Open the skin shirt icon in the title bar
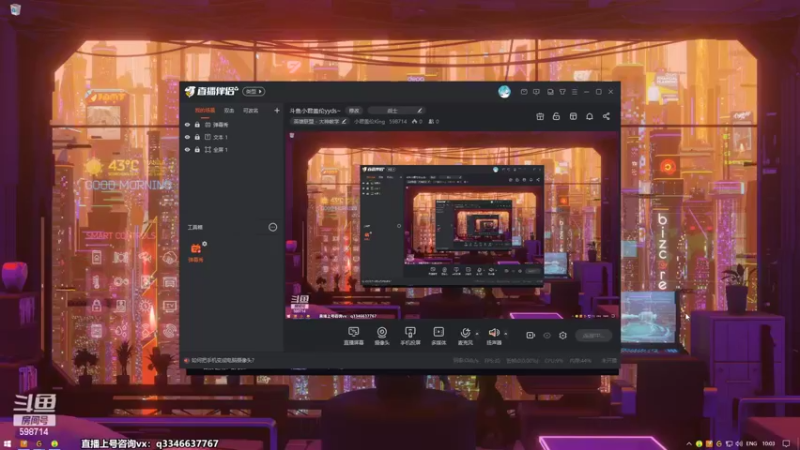 [x=562, y=92]
